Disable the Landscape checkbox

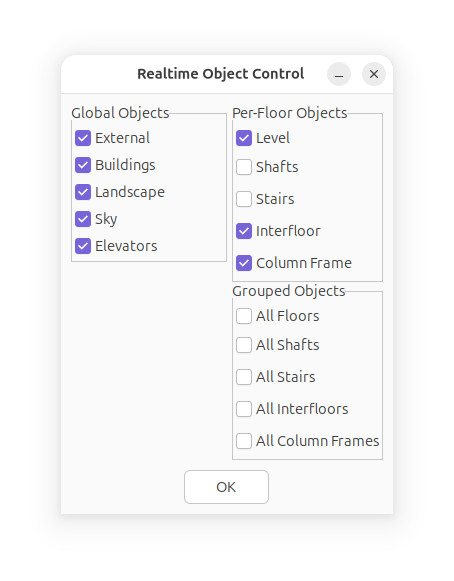click(x=83, y=192)
